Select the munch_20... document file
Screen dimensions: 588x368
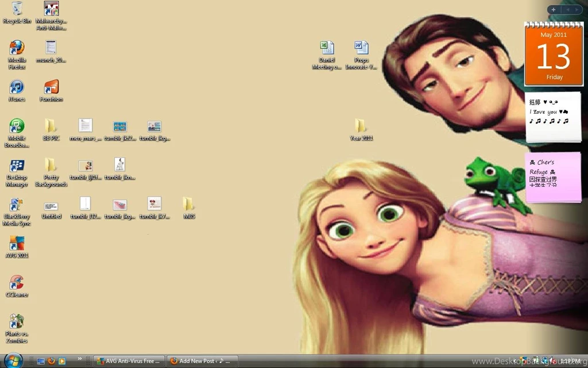click(x=51, y=51)
